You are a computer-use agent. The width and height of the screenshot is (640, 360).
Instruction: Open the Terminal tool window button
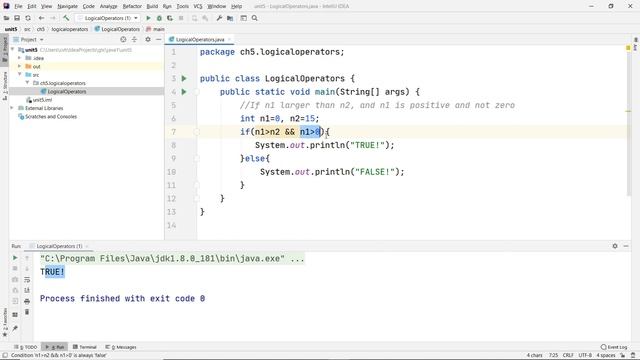pos(84,347)
